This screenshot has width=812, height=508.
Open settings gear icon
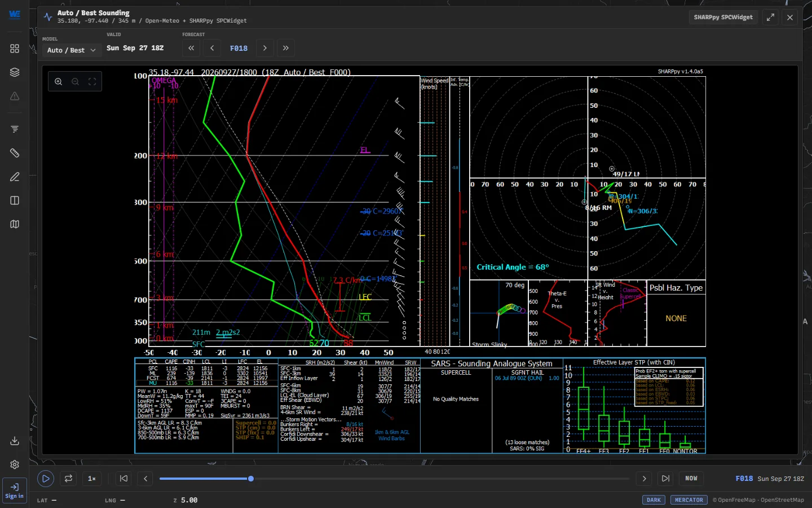tap(15, 465)
